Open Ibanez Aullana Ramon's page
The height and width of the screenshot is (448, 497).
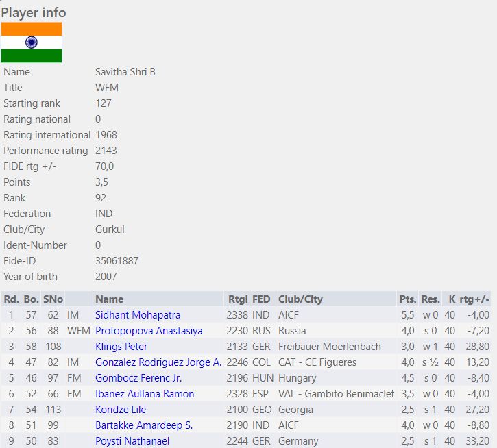(x=145, y=394)
